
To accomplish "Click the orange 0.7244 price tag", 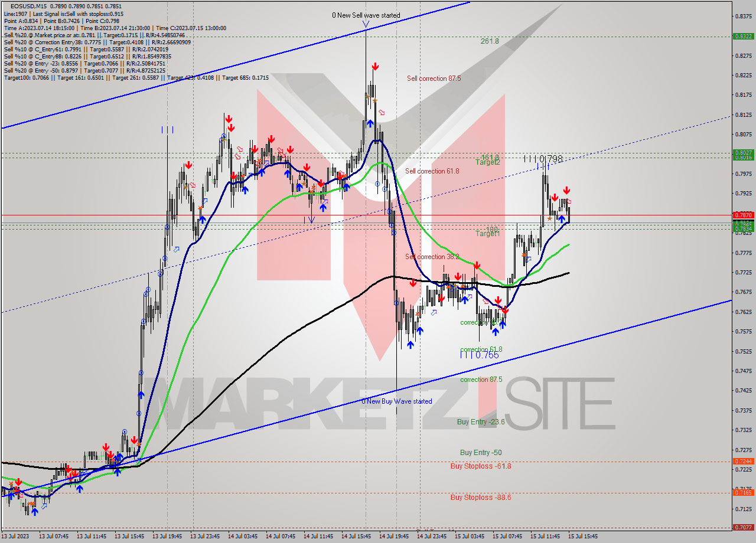I will point(742,462).
